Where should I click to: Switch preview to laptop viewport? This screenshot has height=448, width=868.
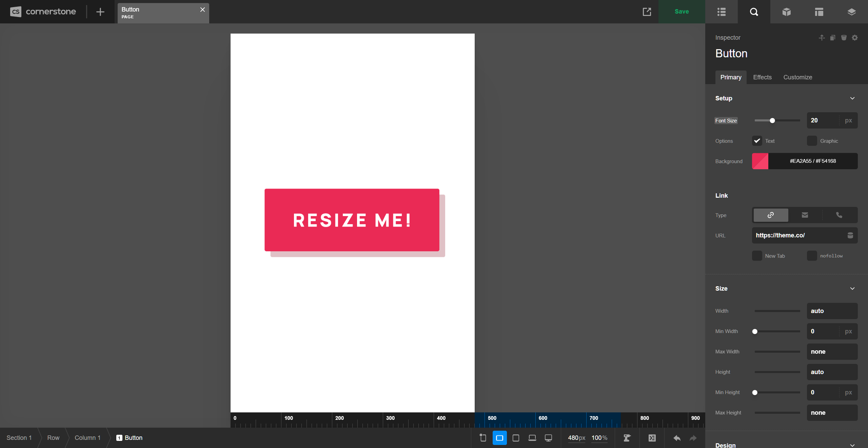coord(532,437)
